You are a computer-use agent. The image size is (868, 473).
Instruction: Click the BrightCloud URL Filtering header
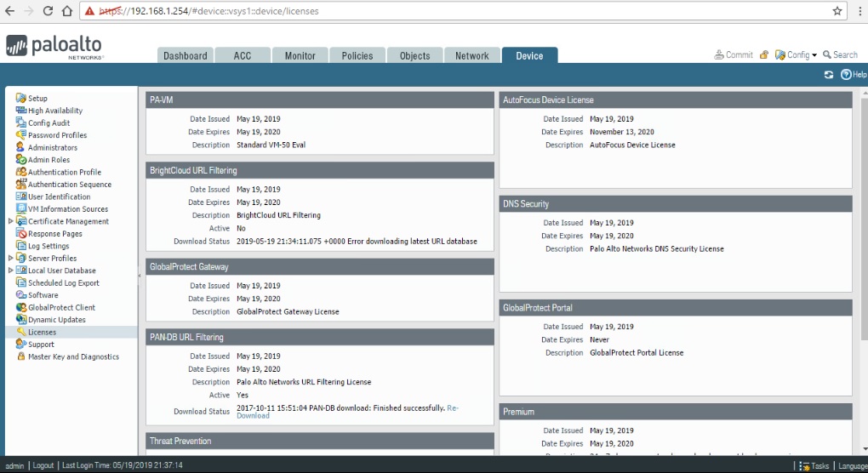tap(320, 170)
